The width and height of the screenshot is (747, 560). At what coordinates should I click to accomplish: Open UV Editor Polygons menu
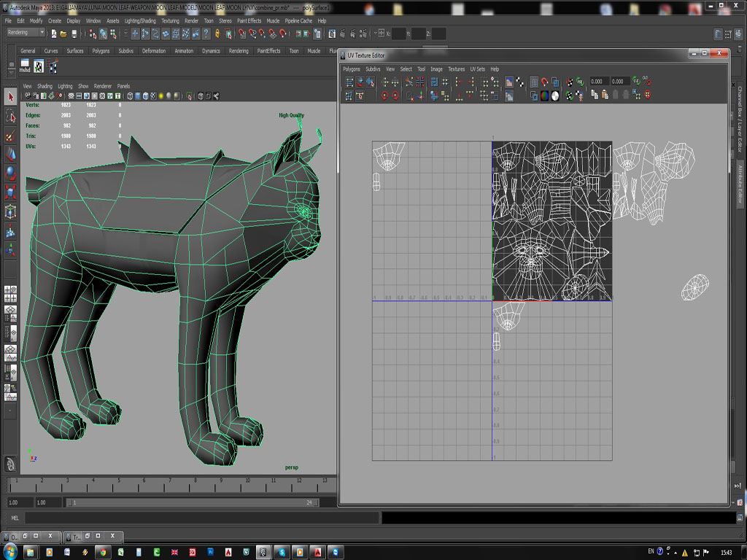352,69
